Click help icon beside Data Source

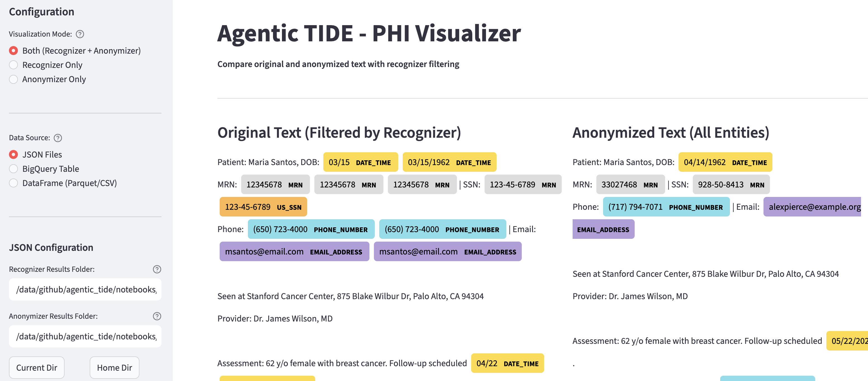pyautogui.click(x=58, y=138)
